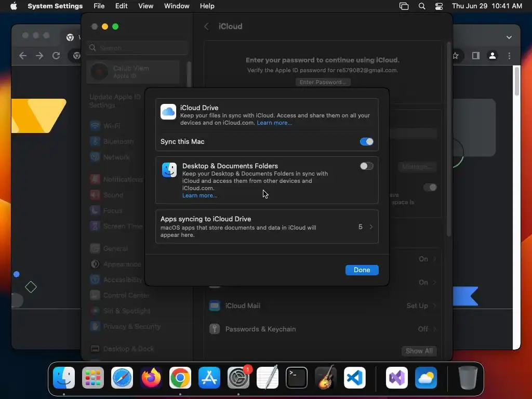Click the settings pane scrollbar

448,139
